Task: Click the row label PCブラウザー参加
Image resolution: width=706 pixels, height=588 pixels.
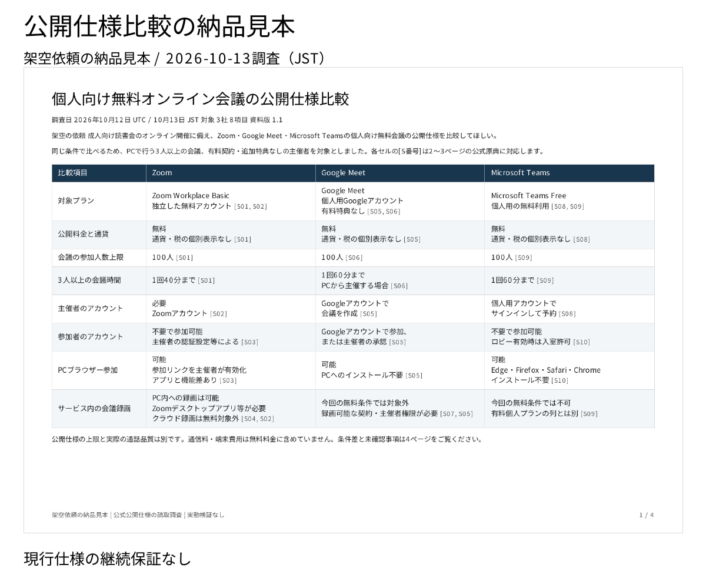Action: [99, 370]
